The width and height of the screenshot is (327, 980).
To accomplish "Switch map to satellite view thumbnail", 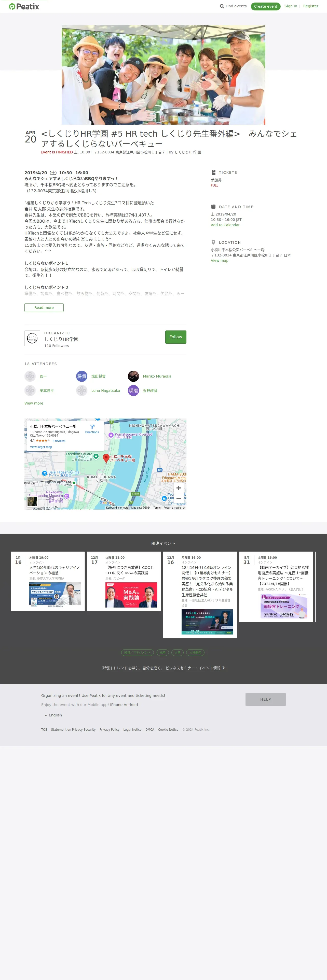I will coord(32,501).
